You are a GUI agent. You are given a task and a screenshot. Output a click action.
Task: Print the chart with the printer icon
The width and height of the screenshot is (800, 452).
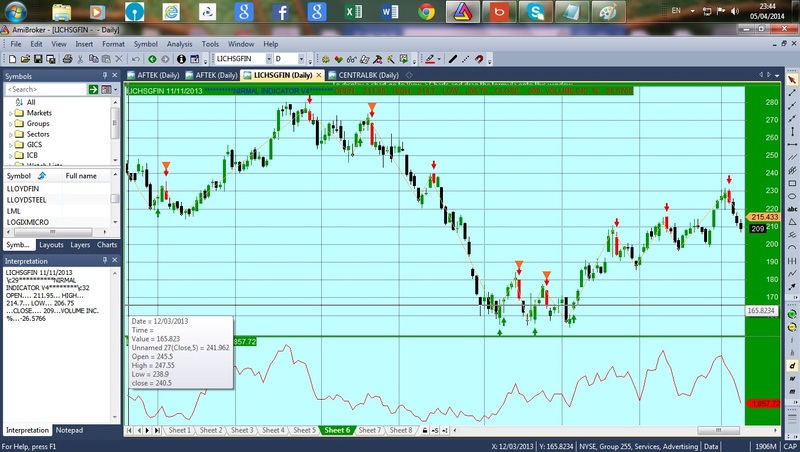pyautogui.click(x=67, y=59)
